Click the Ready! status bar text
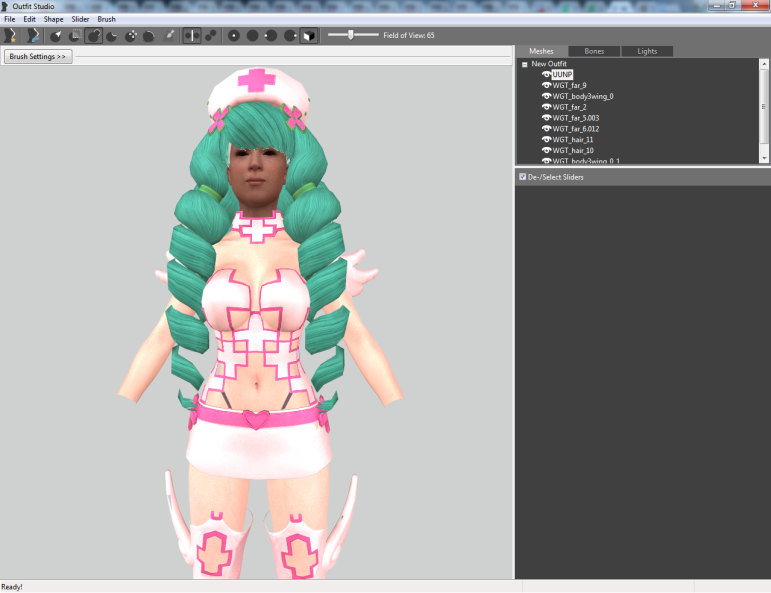This screenshot has width=771, height=593. click(12, 587)
